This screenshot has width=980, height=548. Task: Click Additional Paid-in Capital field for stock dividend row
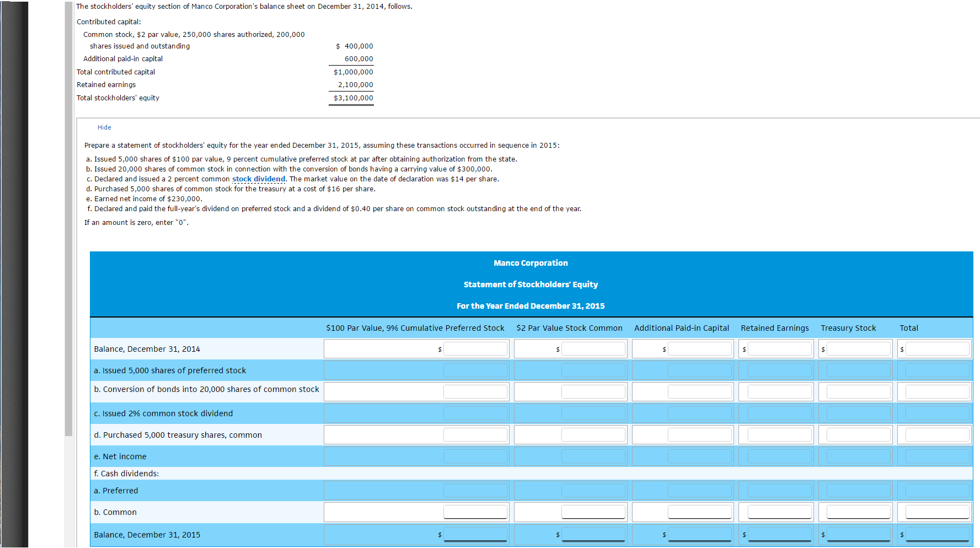700,413
